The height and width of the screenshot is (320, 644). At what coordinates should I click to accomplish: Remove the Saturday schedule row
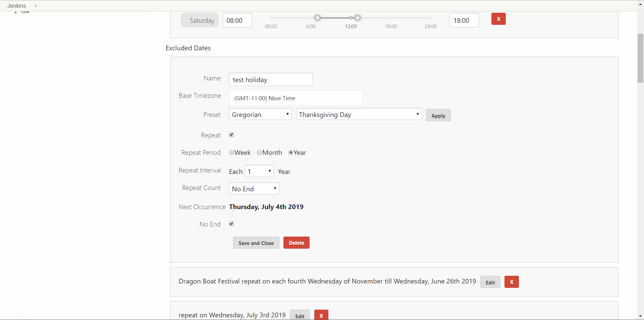pos(498,19)
